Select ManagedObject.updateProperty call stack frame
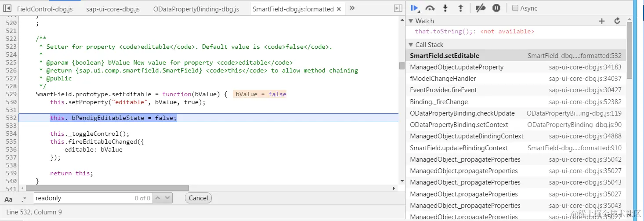This screenshot has width=644, height=221. pyautogui.click(x=516, y=67)
